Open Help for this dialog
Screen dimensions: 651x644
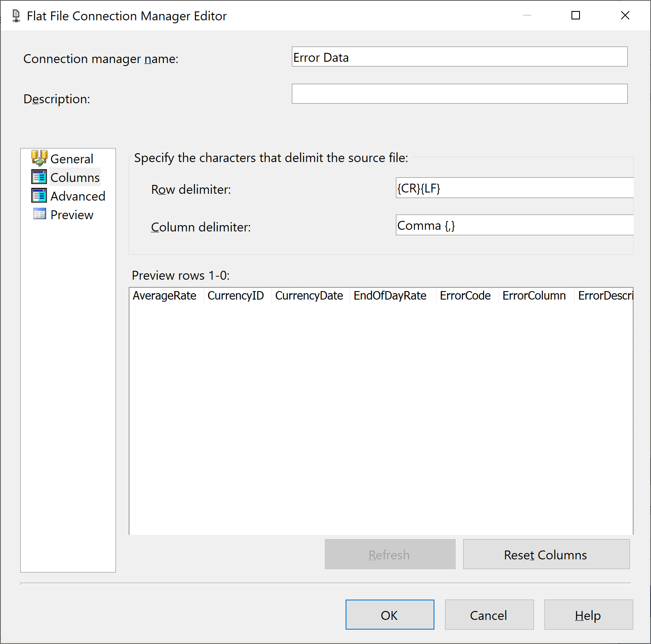pyautogui.click(x=588, y=614)
